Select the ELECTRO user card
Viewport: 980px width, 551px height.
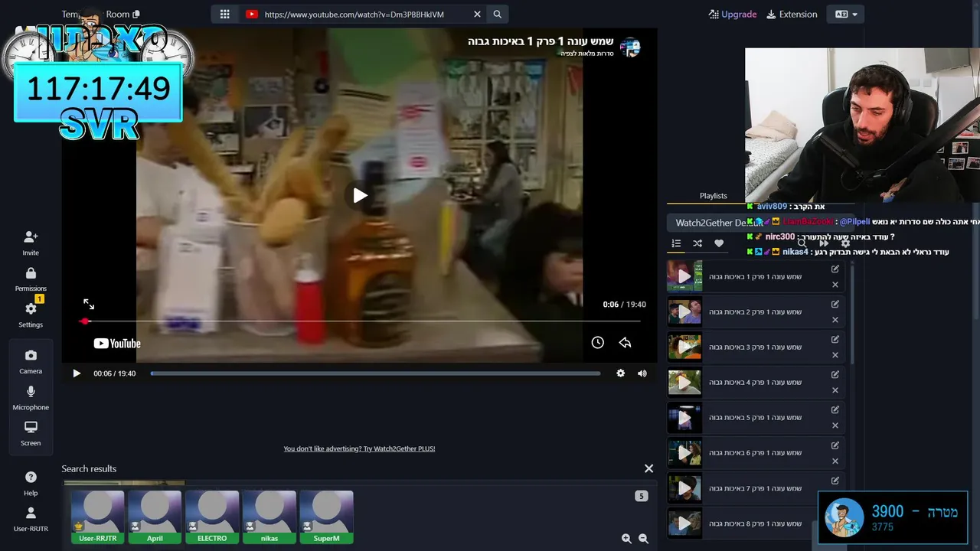coord(212,517)
